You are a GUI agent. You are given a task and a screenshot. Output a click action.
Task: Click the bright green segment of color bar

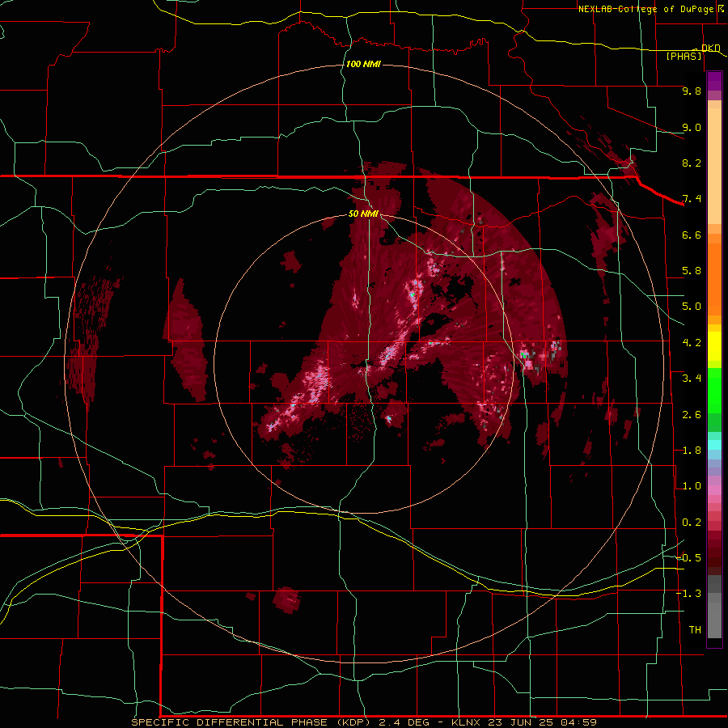(x=714, y=390)
